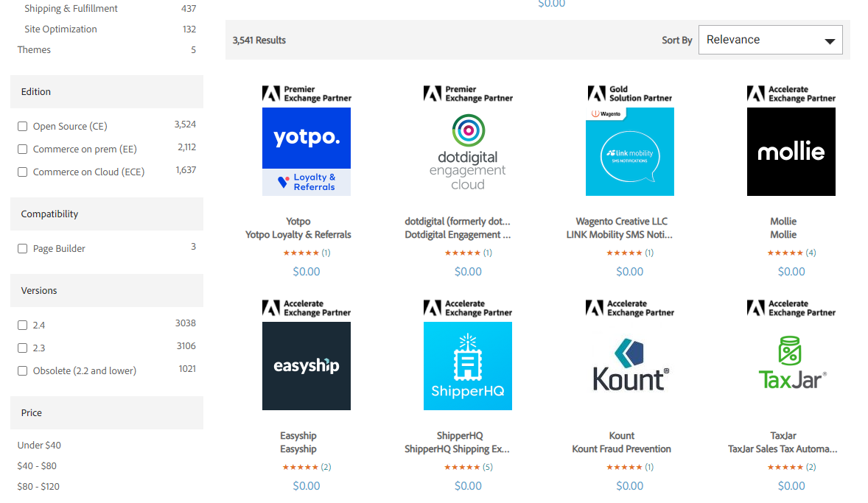868x503 pixels.
Task: Select the Shipping & Fulfillment category
Action: [x=71, y=8]
